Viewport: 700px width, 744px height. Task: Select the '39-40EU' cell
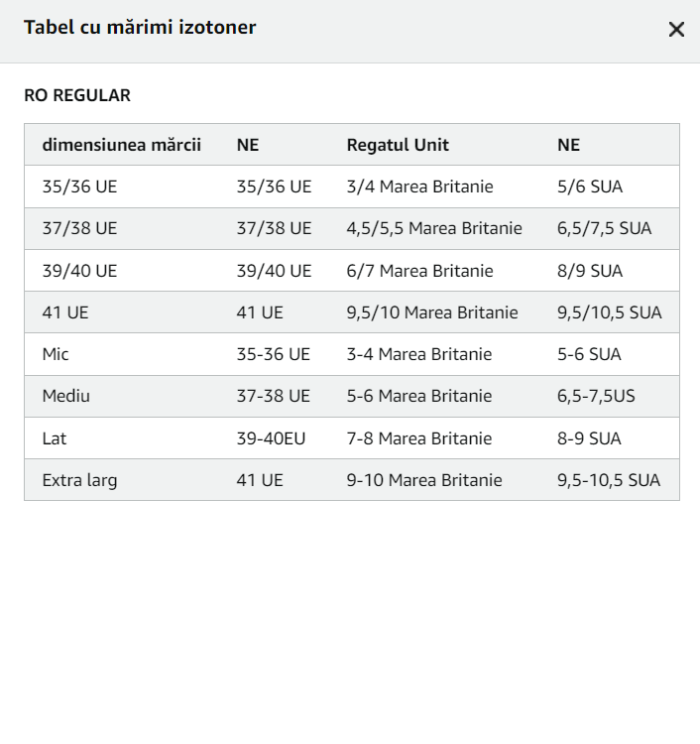(x=271, y=437)
